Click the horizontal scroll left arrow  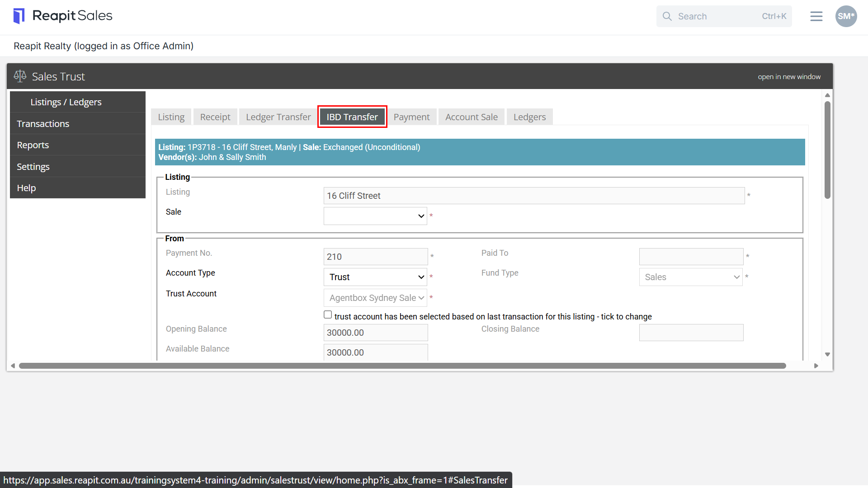[x=13, y=366]
